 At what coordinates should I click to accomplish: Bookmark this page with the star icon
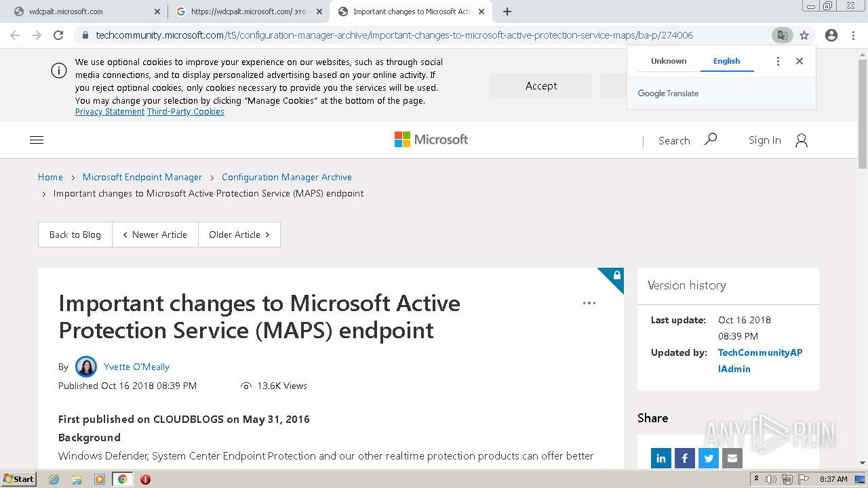[804, 35]
